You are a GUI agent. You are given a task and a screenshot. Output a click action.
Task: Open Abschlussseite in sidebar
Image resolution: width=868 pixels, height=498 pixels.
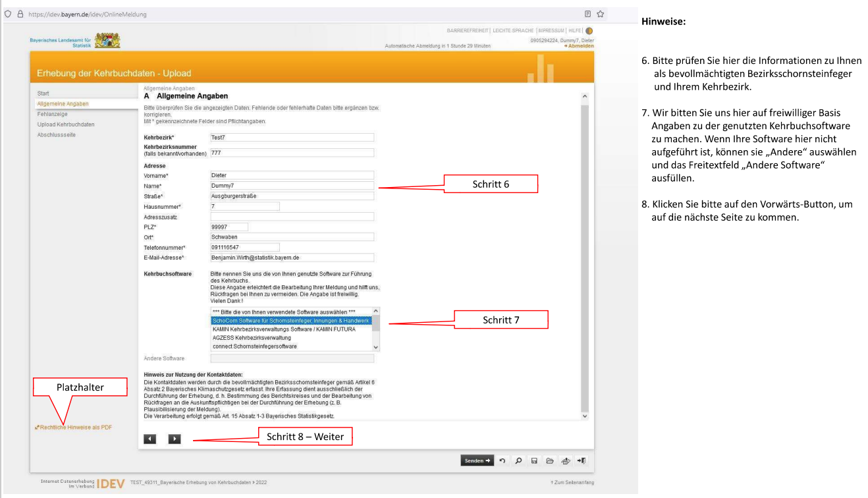coord(57,135)
